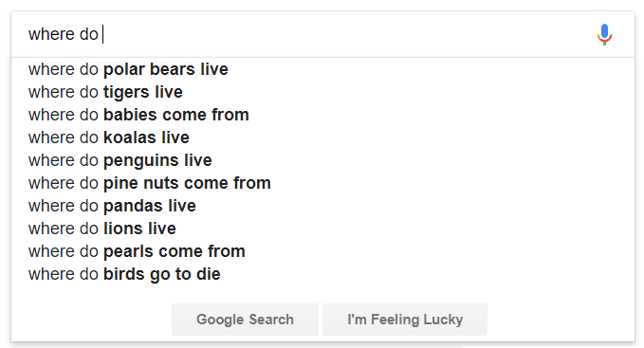Pick 'where do birds go to die' suggestion
The height and width of the screenshot is (348, 644).
click(x=322, y=274)
